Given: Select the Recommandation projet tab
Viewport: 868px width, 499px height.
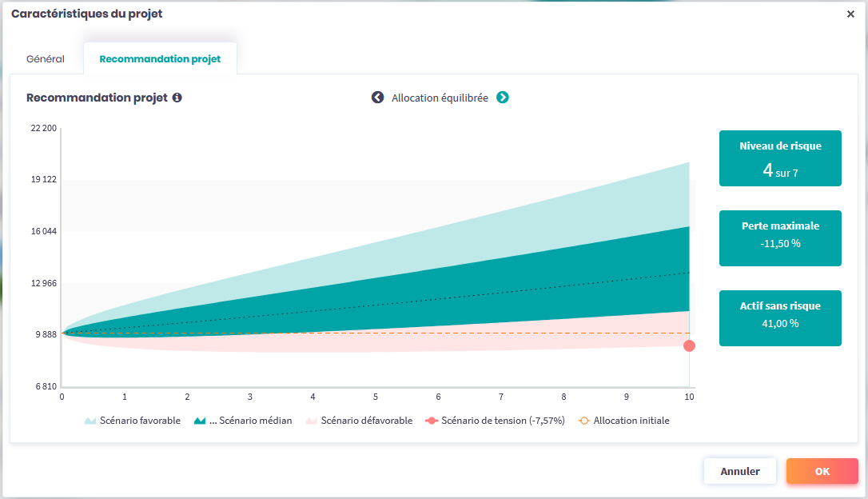Looking at the screenshot, I should (x=160, y=59).
